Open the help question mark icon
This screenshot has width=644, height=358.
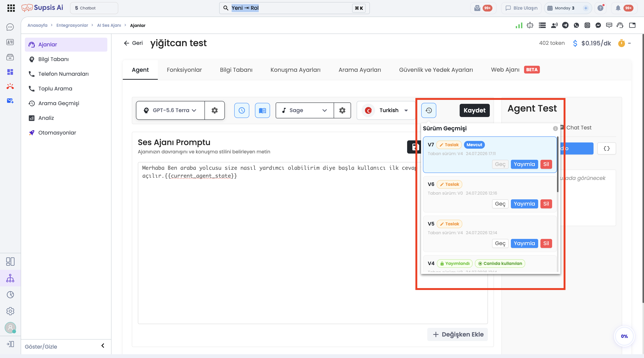[x=601, y=8]
